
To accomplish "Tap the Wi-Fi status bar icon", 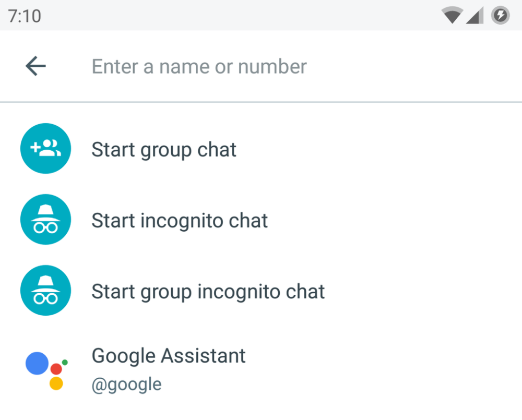I will [x=452, y=16].
